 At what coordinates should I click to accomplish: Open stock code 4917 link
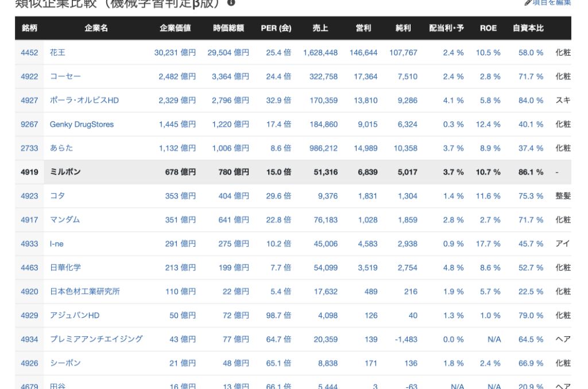point(29,220)
